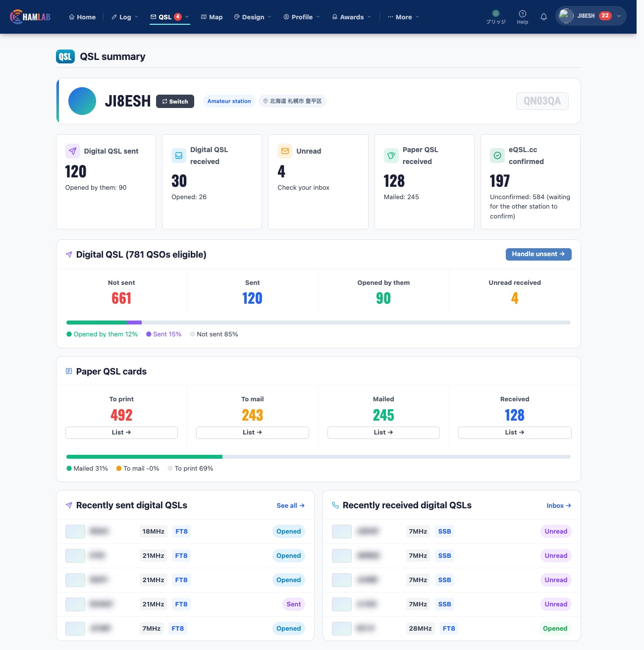644x650 pixels.
Task: Open the Help icon
Action: [522, 17]
